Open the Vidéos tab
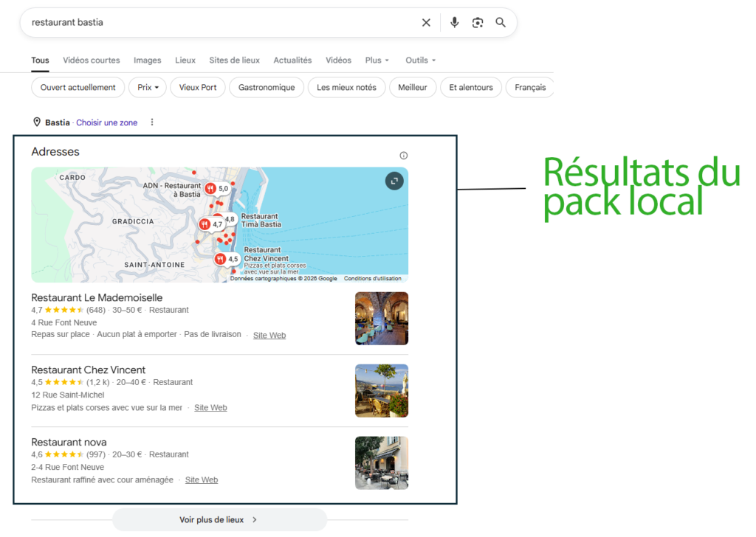 [x=338, y=60]
